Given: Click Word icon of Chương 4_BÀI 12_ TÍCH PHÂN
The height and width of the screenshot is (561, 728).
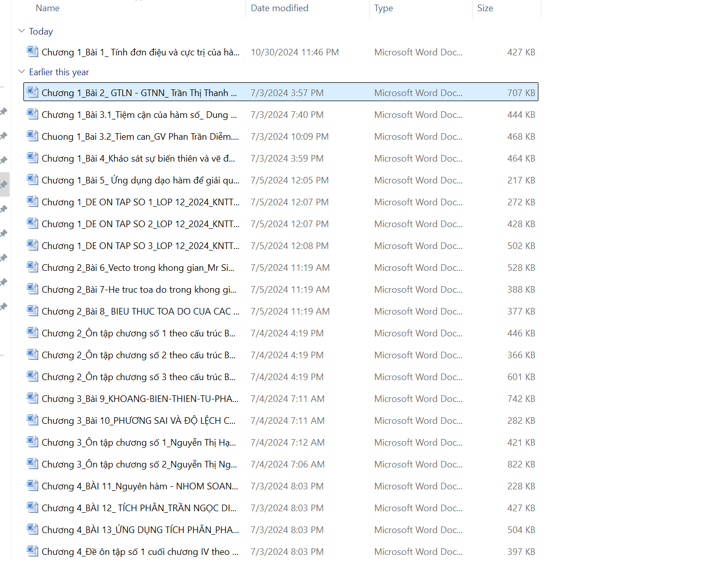Looking at the screenshot, I should click(33, 507).
